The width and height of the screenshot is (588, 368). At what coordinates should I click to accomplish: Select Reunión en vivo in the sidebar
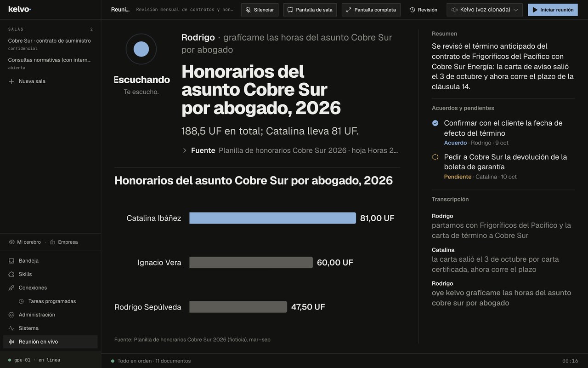51,342
